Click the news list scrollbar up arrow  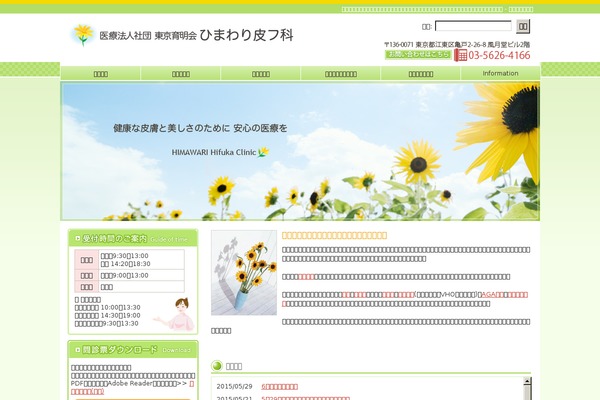tap(527, 380)
